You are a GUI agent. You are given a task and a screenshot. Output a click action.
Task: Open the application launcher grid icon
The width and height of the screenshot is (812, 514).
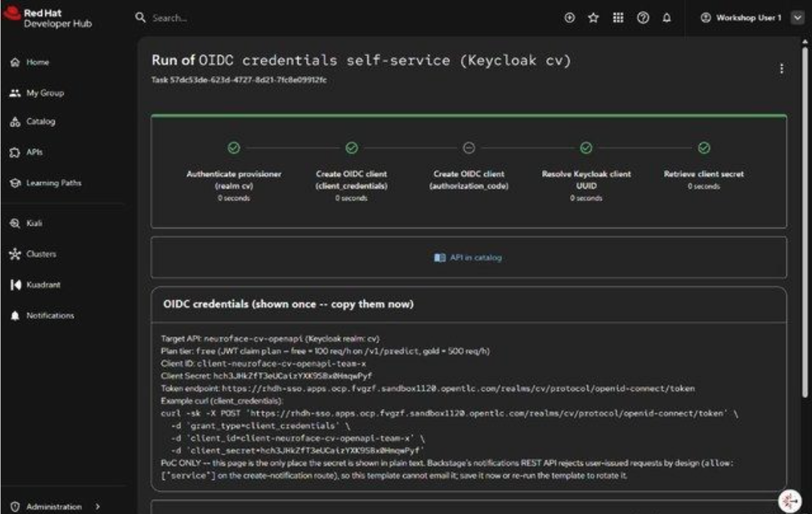[618, 17]
